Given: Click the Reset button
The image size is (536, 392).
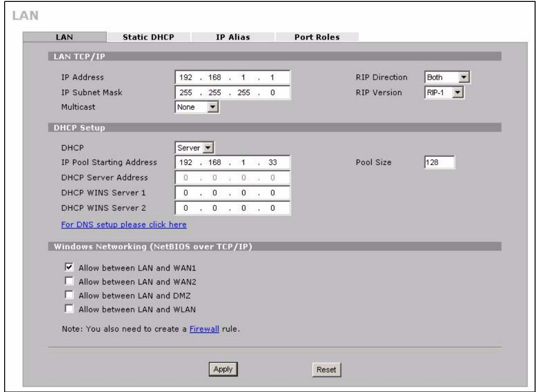Looking at the screenshot, I should (x=326, y=370).
